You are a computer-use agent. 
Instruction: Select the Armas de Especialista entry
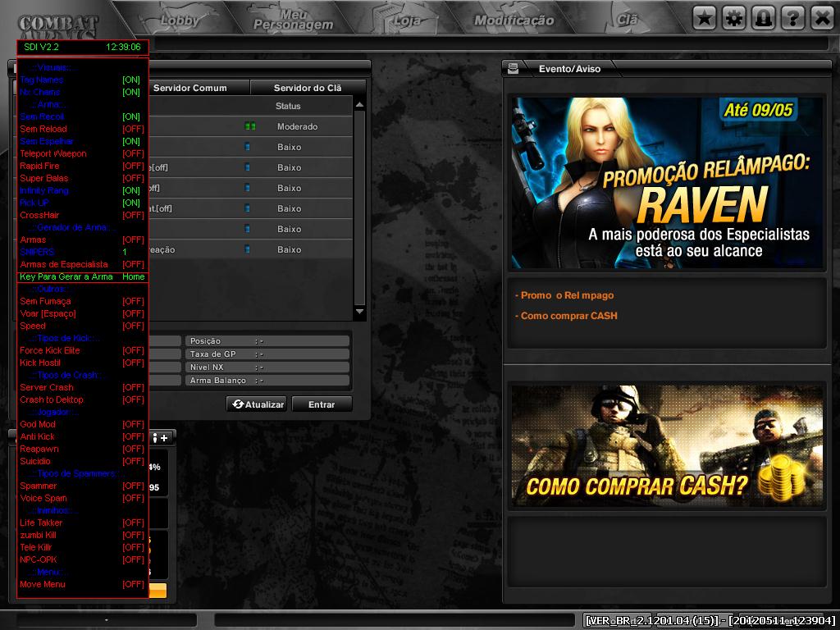(81, 265)
